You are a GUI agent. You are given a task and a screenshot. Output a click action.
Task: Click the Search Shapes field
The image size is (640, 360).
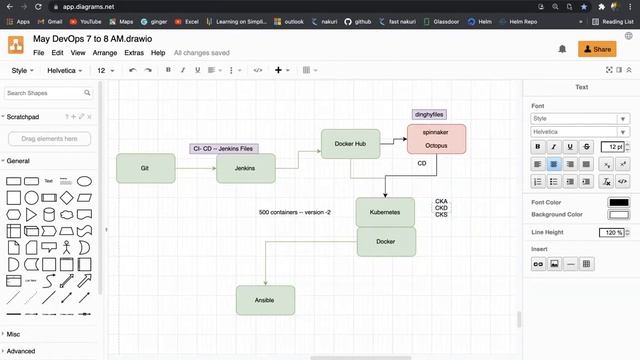coord(48,93)
